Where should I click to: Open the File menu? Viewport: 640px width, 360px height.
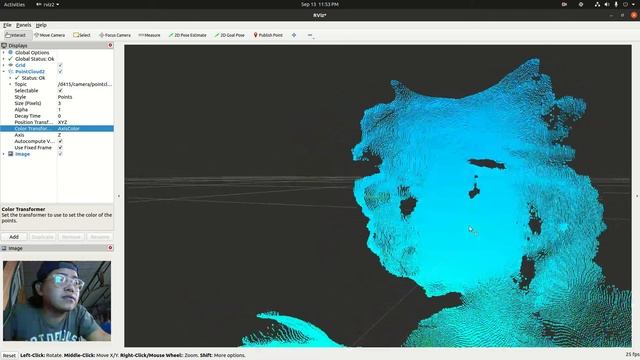7,25
